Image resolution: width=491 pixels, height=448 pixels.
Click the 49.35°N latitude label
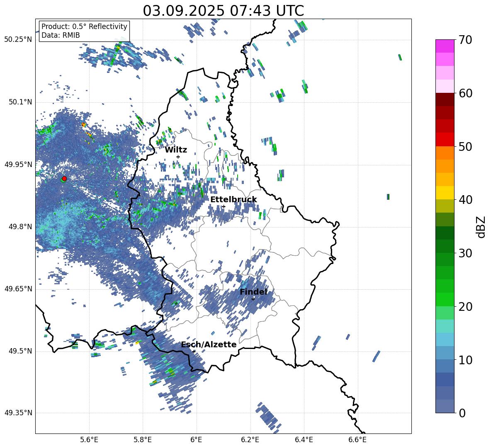[18, 413]
